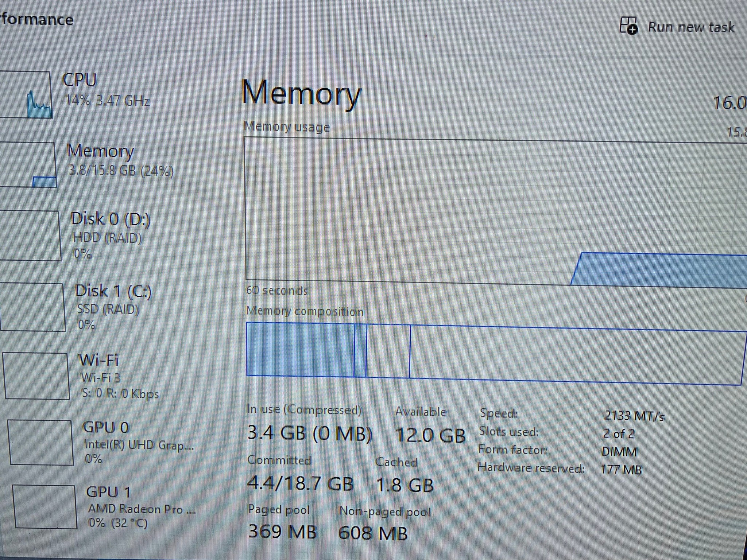Image resolution: width=747 pixels, height=560 pixels.
Task: Click the Modified segment in memory composition
Action: [x=360, y=350]
